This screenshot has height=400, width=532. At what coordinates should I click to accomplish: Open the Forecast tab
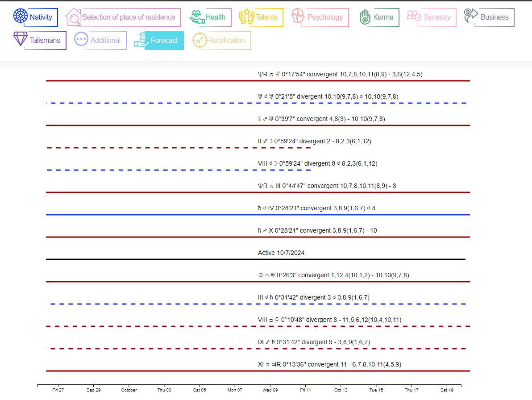pyautogui.click(x=164, y=41)
